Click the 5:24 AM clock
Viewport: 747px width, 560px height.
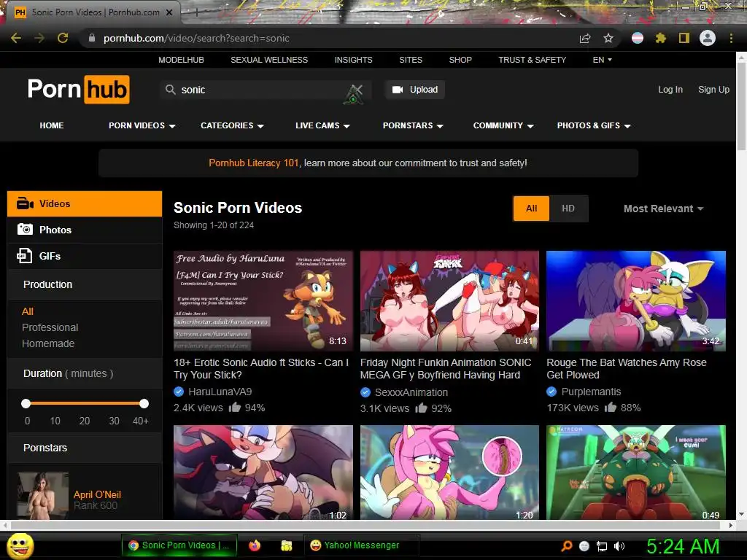click(x=683, y=546)
